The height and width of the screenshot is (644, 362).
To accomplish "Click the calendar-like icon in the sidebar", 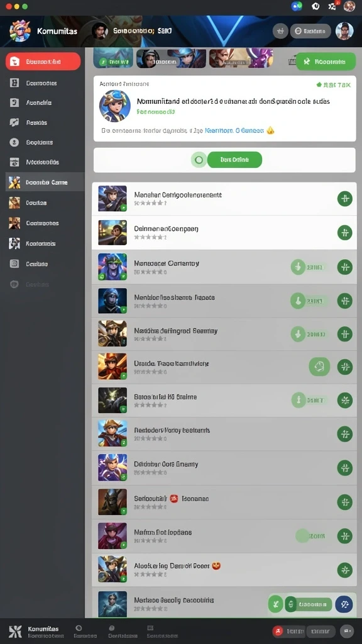I will [x=14, y=162].
